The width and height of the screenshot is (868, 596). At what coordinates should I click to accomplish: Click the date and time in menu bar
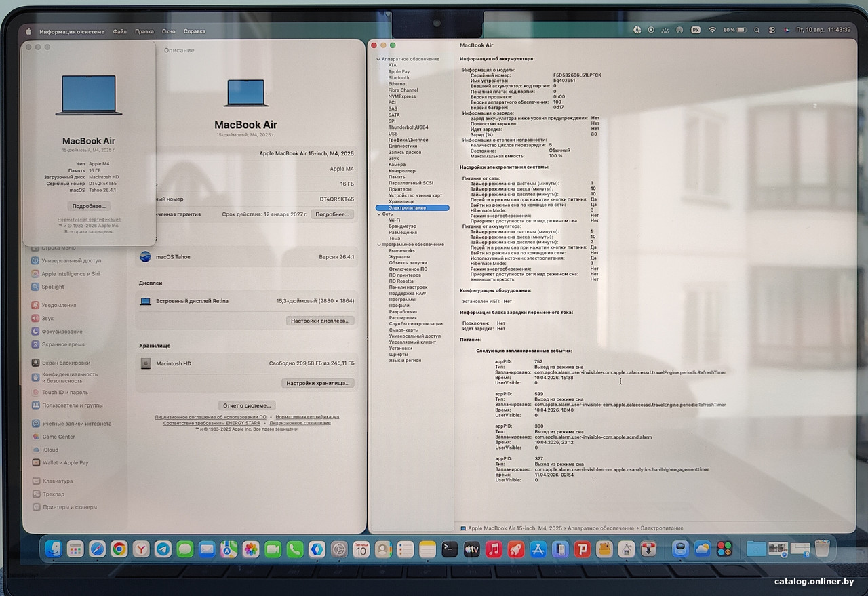[823, 30]
